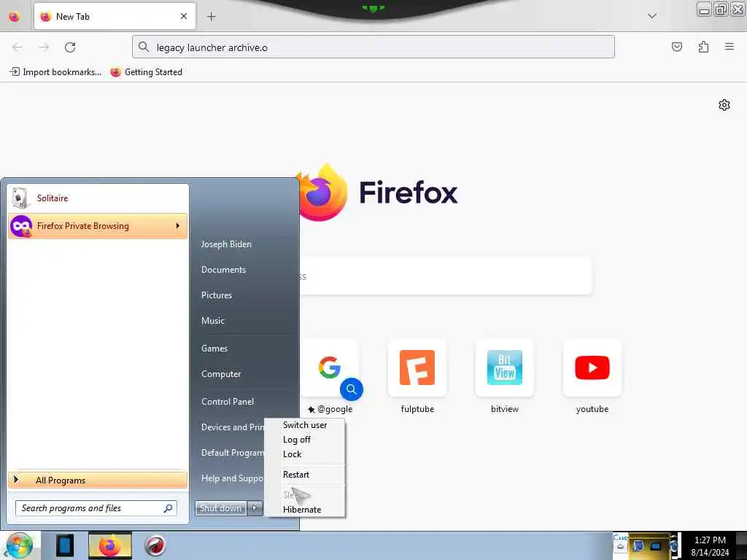
Task: Click the Shut down button
Action: (220, 508)
